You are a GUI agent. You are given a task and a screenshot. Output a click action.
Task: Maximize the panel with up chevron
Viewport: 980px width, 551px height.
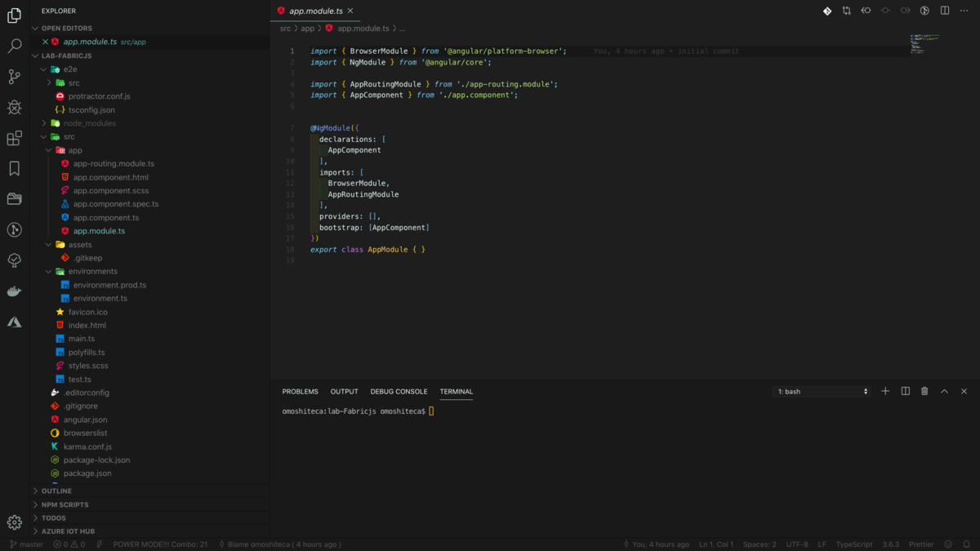tap(944, 391)
